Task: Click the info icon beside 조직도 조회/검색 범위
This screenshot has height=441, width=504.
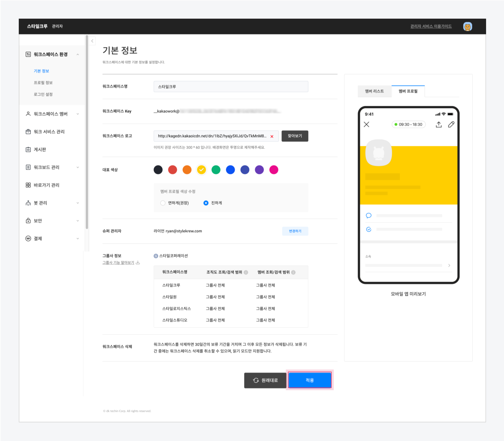Action: point(246,272)
